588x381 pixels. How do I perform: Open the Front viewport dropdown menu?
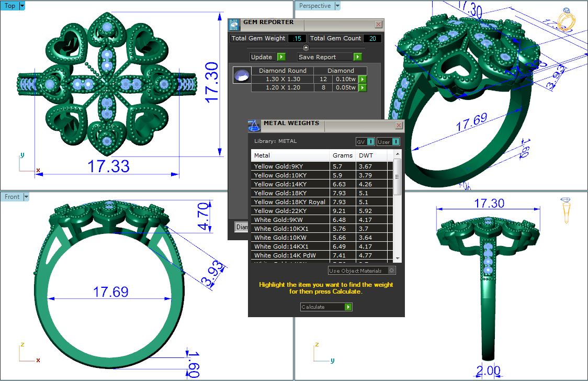pos(26,196)
